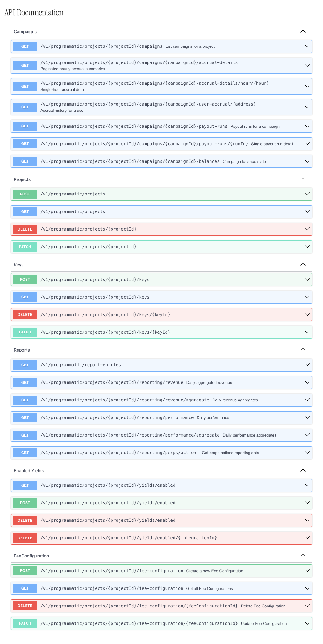Click the DELETE badge for yields/enabled/{integrationId}

click(x=25, y=538)
